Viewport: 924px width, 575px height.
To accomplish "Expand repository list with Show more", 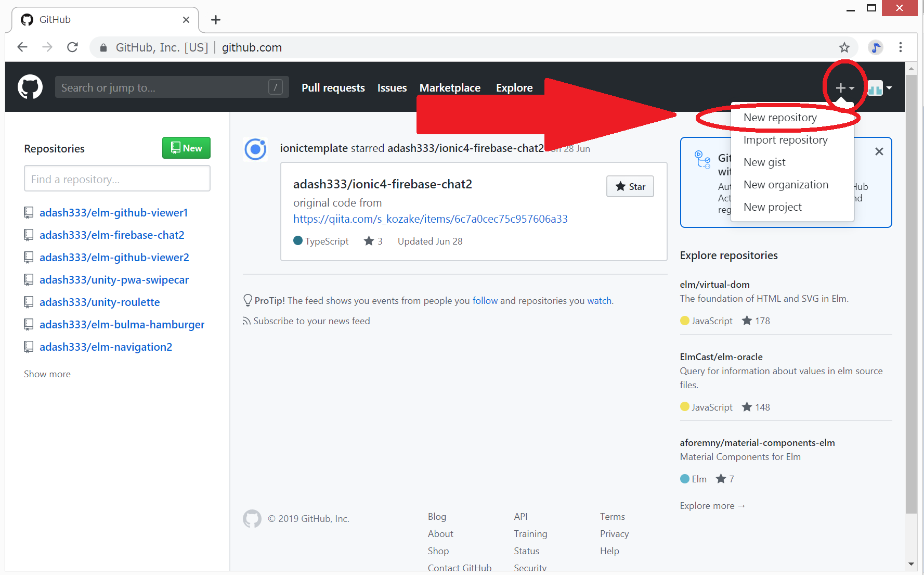I will [47, 374].
